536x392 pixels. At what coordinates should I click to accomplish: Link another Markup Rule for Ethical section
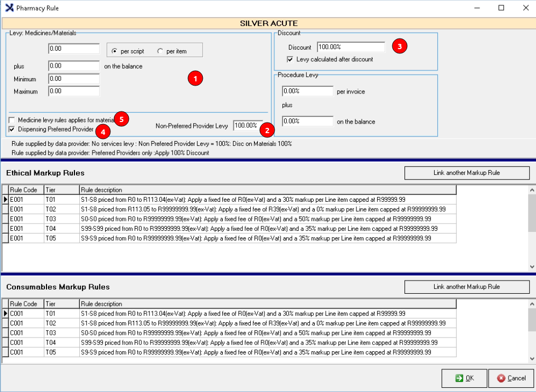coord(467,173)
